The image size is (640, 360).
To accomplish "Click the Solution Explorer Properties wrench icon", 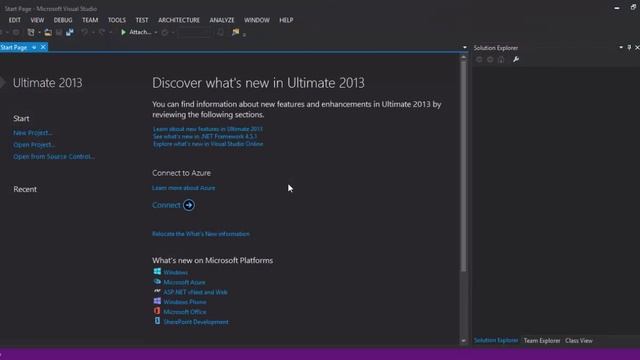I will [516, 60].
